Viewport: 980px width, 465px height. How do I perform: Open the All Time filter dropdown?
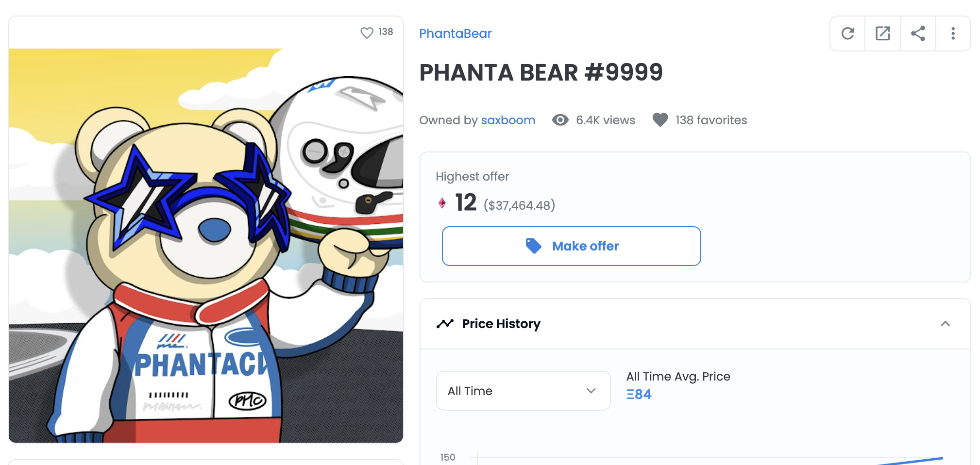click(x=523, y=391)
